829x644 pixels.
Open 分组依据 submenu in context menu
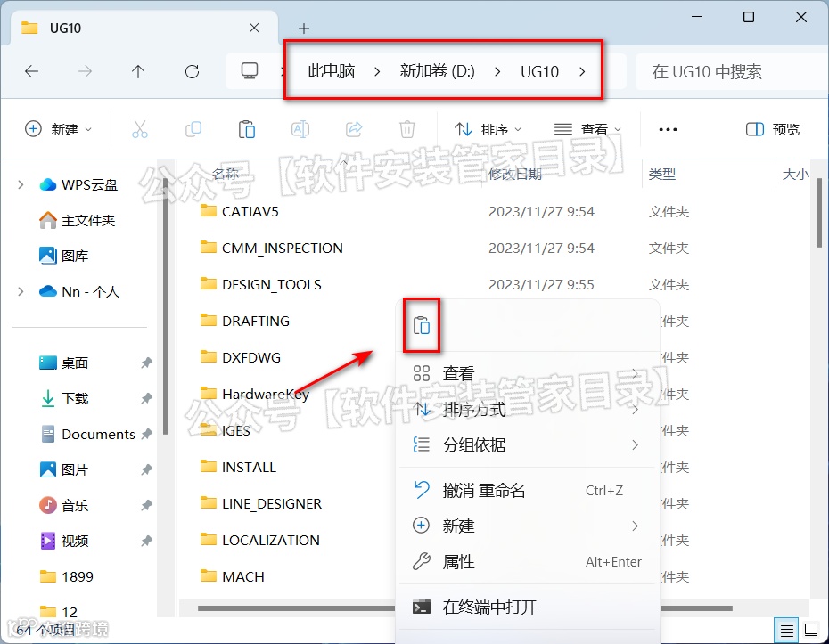(x=527, y=444)
